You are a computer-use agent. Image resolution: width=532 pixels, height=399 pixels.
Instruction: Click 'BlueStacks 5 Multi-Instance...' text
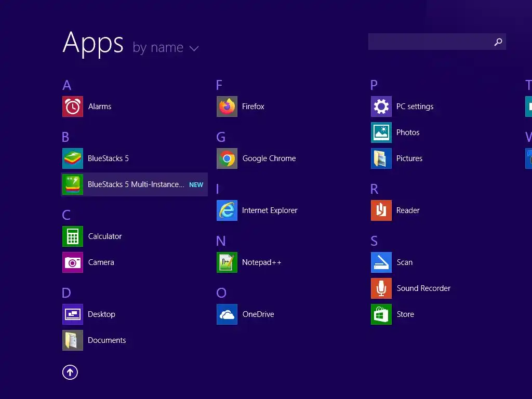[x=136, y=184]
